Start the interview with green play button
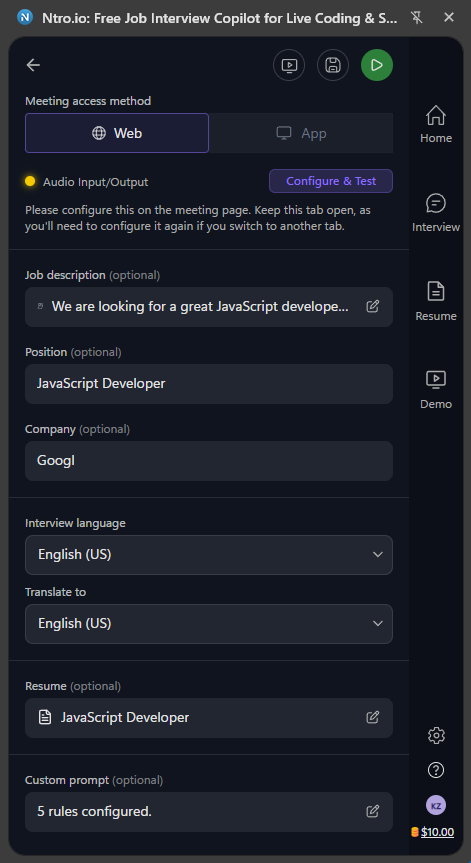The width and height of the screenshot is (471, 863). 377,65
